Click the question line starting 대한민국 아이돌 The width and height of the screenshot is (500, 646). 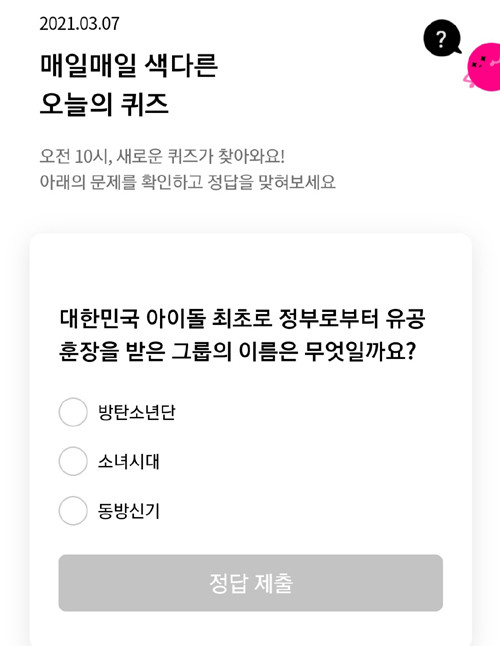pyautogui.click(x=242, y=319)
